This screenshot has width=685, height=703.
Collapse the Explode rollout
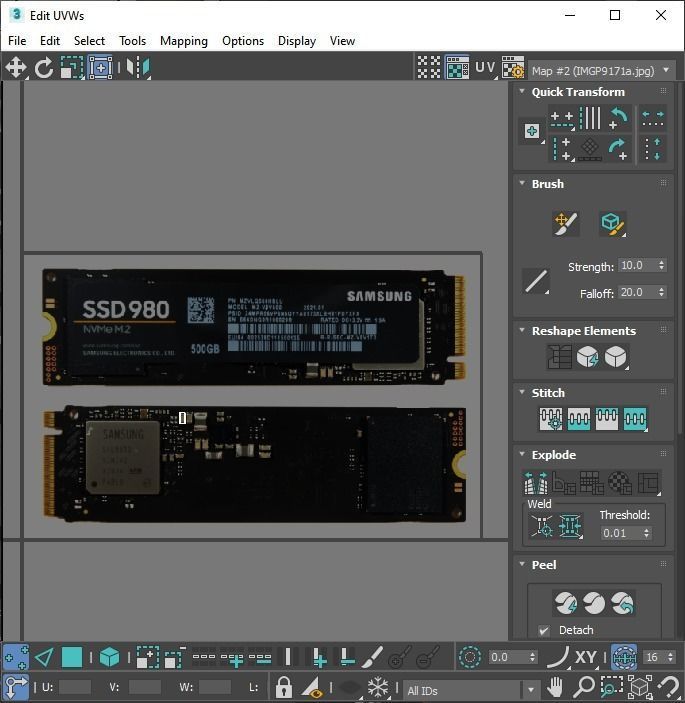tap(522, 454)
